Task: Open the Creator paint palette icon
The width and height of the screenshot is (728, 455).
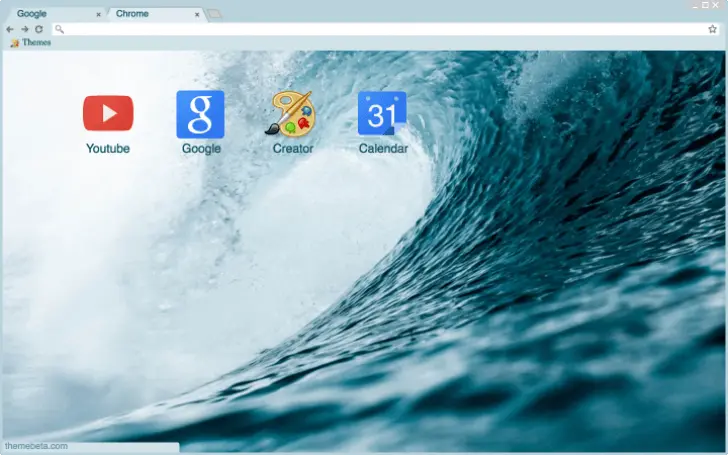Action: pos(291,114)
